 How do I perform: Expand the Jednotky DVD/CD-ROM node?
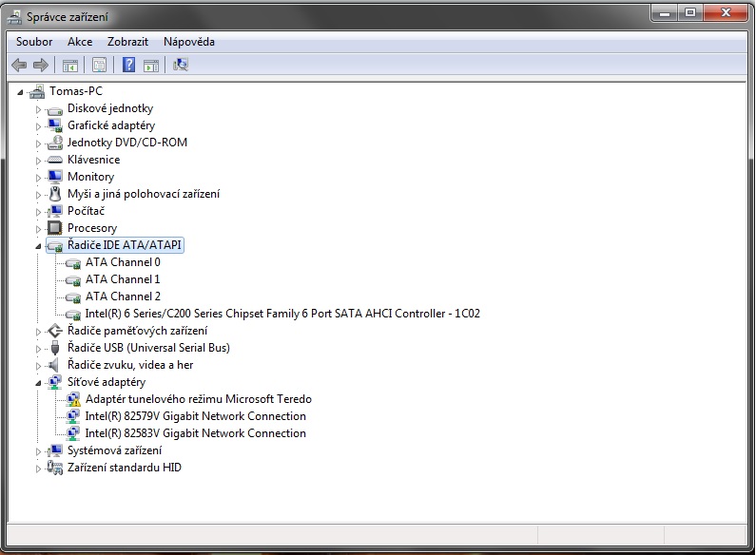pos(38,144)
